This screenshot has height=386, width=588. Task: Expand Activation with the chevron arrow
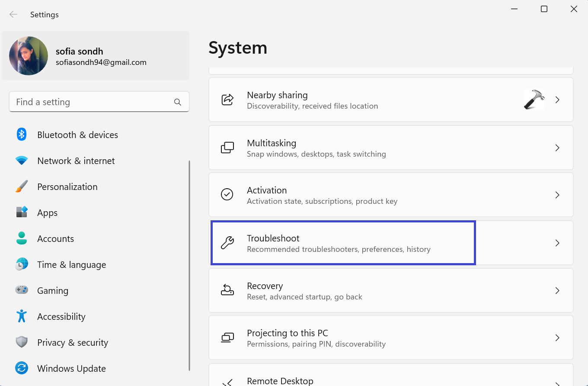coord(557,195)
